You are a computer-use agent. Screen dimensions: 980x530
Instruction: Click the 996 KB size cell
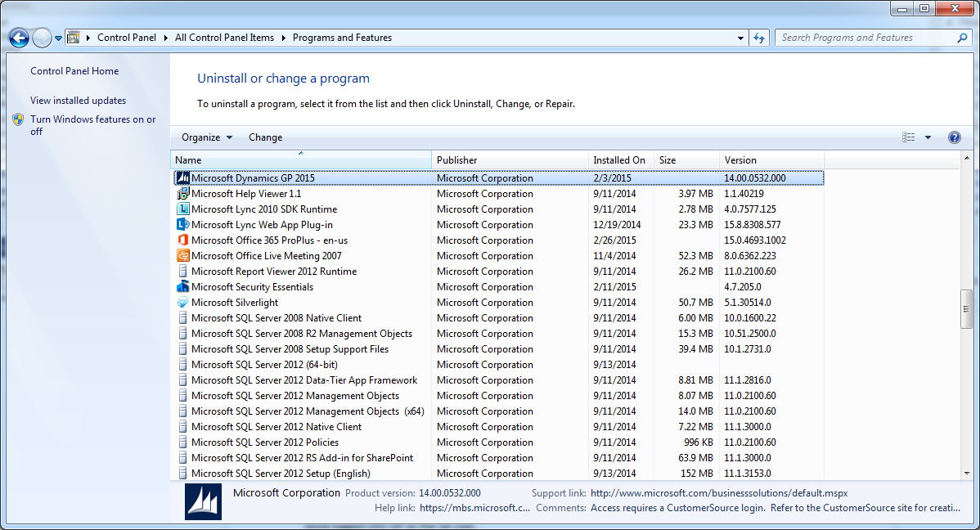(x=698, y=442)
